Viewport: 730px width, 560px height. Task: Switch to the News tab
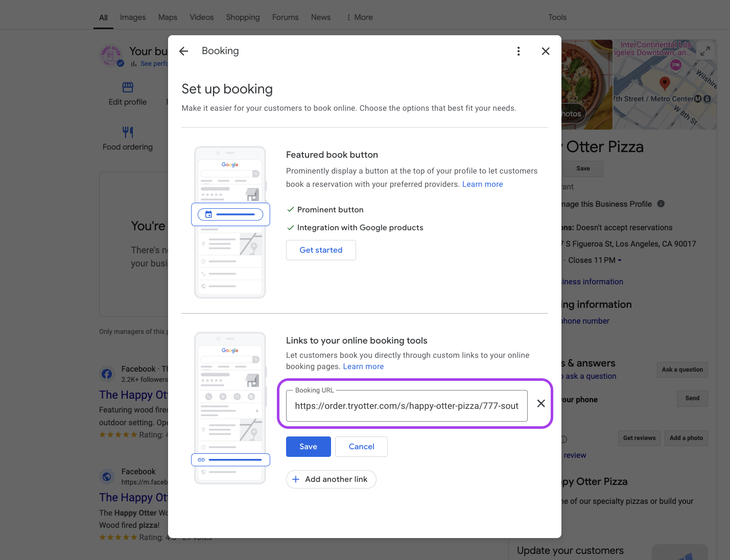coord(321,17)
